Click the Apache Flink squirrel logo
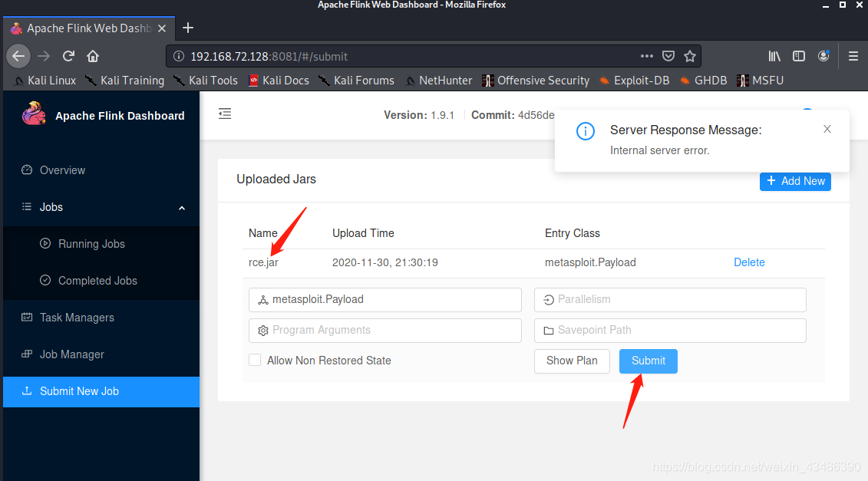 34,114
